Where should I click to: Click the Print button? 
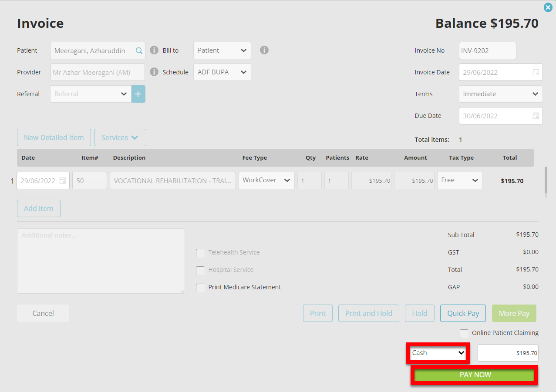(318, 313)
